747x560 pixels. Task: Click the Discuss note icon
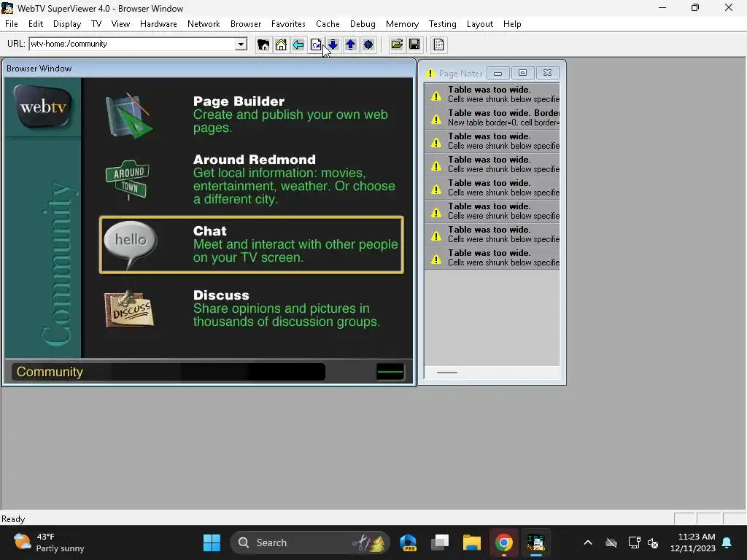coord(129,309)
